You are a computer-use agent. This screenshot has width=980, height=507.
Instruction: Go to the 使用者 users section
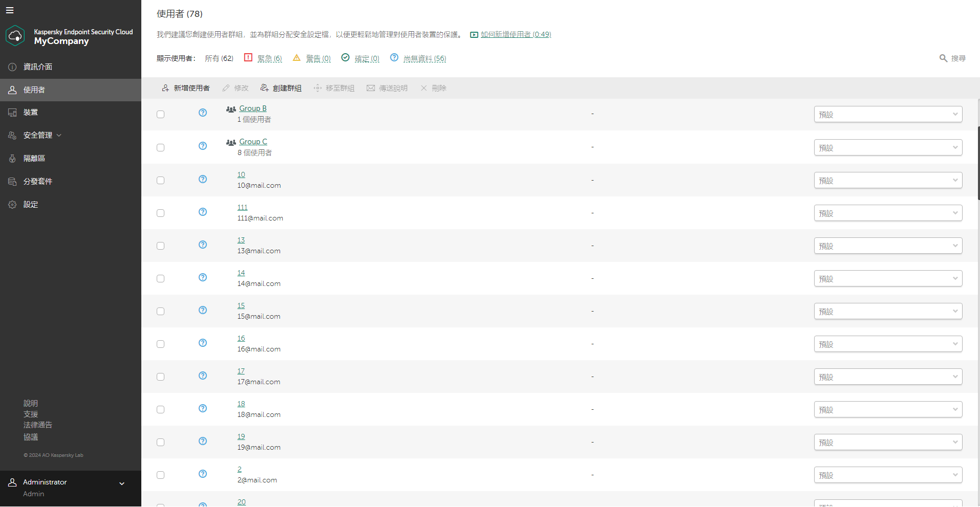point(71,90)
